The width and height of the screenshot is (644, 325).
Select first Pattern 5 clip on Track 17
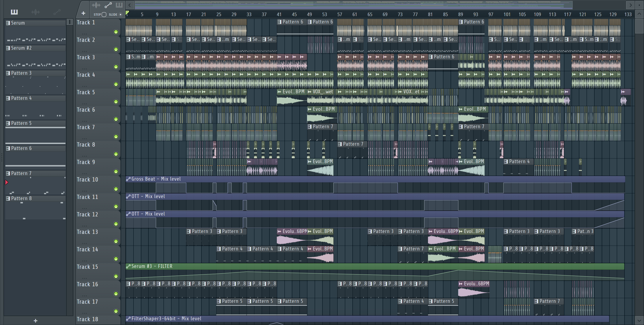(231, 307)
